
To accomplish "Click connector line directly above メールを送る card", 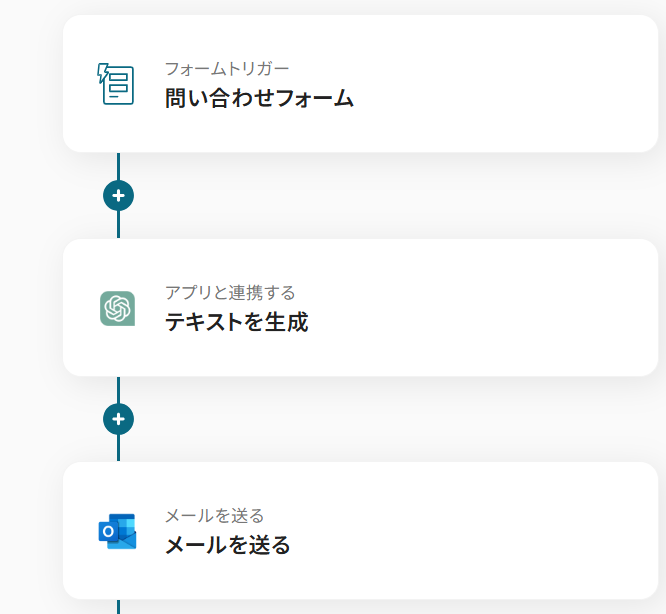I will click(118, 449).
